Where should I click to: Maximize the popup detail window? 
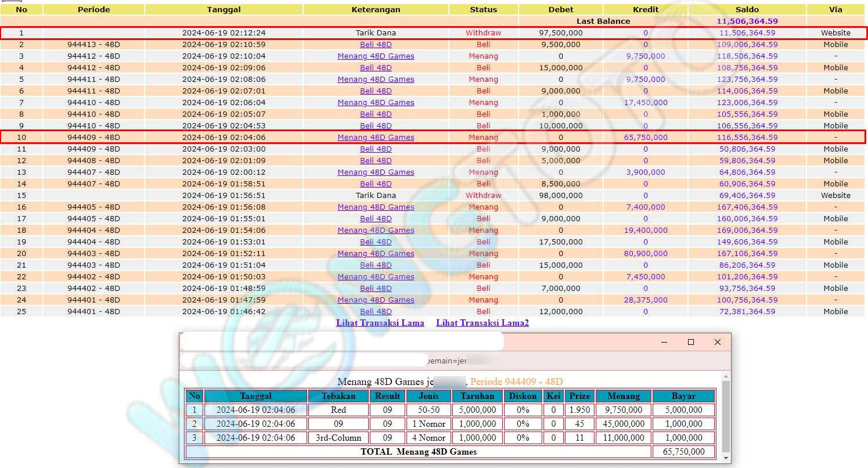[x=690, y=342]
